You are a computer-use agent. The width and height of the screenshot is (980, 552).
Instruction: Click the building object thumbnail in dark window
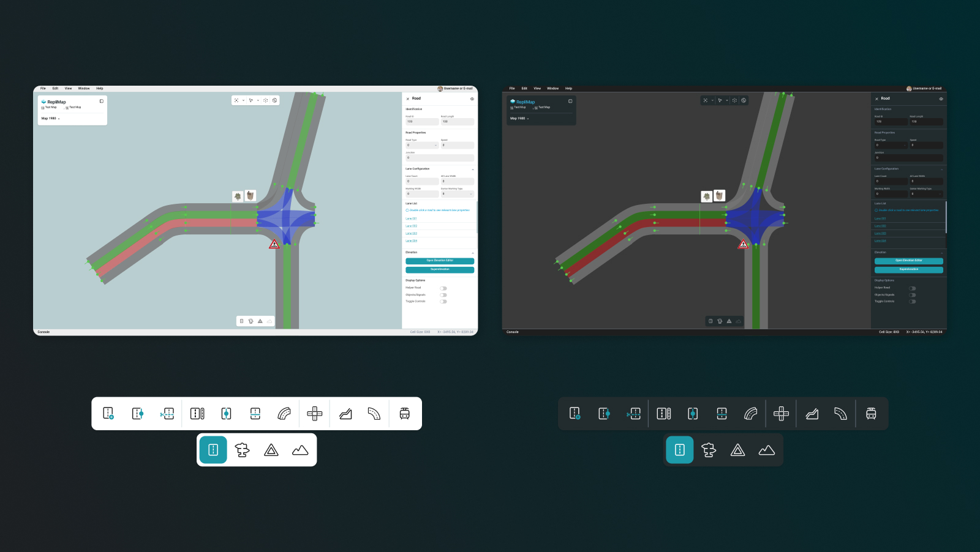pyautogui.click(x=720, y=196)
